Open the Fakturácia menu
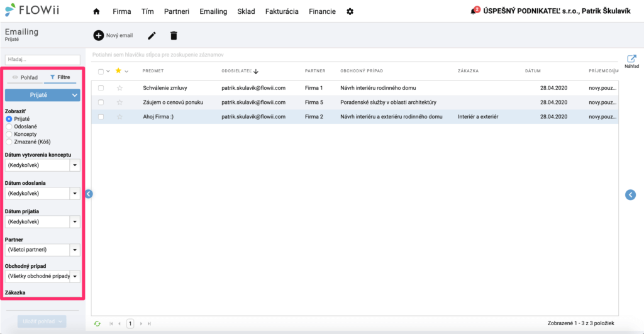Viewport: 644px width, 334px height. pyautogui.click(x=282, y=11)
